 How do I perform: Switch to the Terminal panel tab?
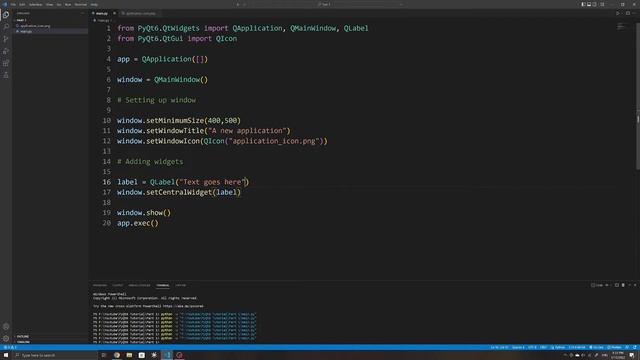[x=162, y=285]
